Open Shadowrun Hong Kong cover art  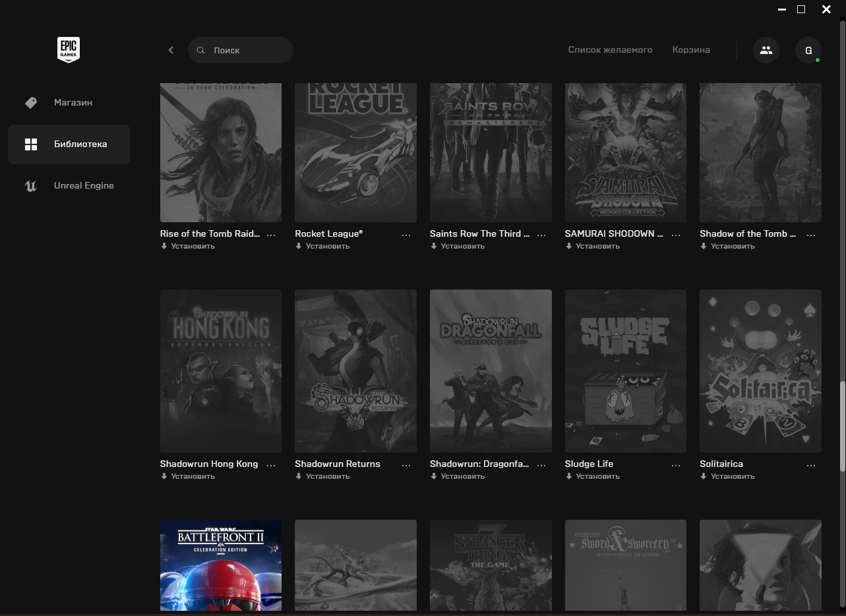(221, 371)
